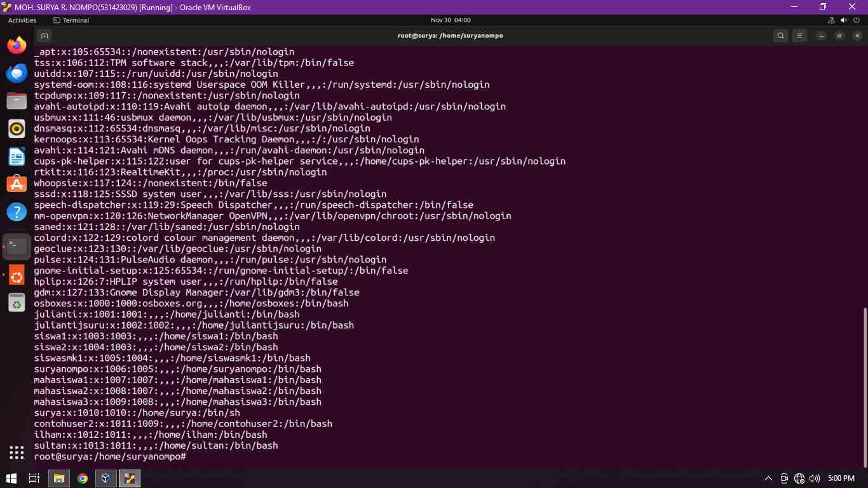
Task: Click the pulse PulseAudio daemon line
Action: coord(210,259)
